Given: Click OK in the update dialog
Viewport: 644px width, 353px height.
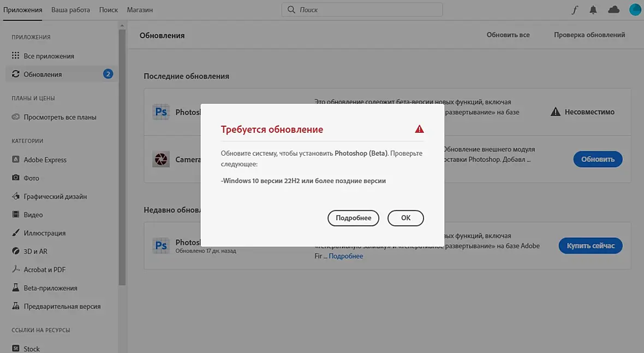Looking at the screenshot, I should click(x=406, y=218).
